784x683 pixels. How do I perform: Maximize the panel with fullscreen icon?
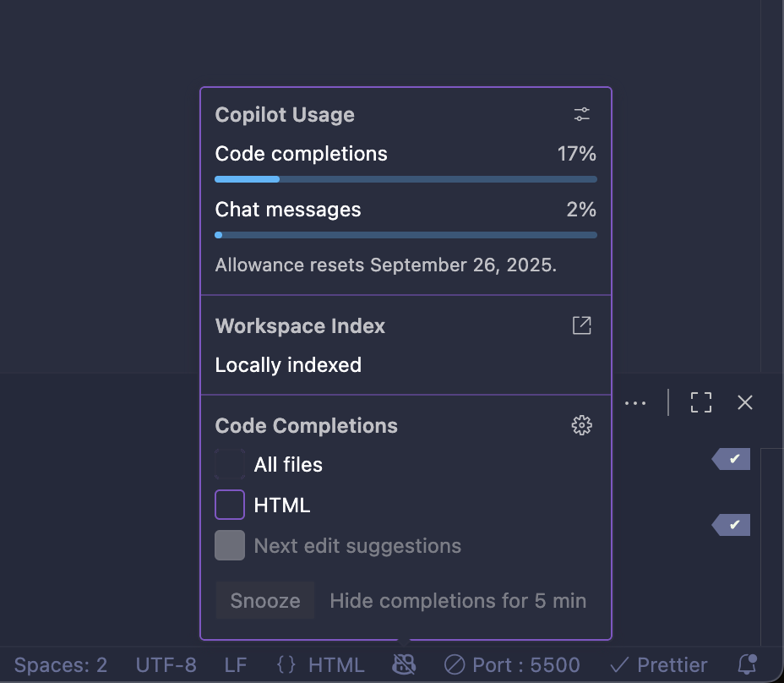(701, 402)
